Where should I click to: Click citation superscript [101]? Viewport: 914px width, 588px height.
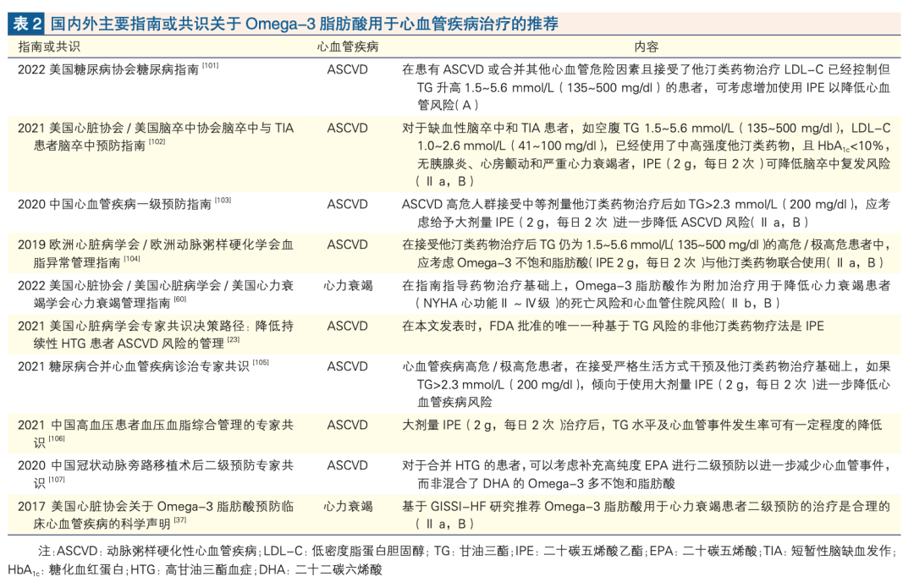point(211,66)
